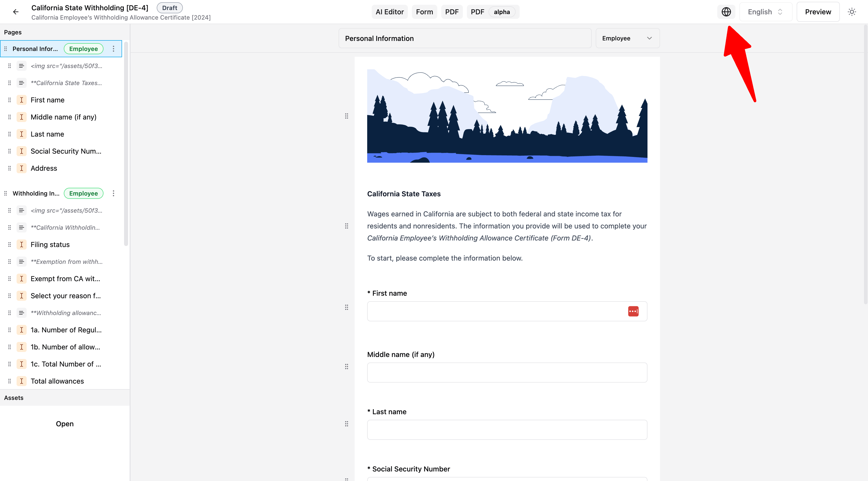Screen dimensions: 868x481
Task: Select Withholding In... page in sidebar
Action: point(36,193)
